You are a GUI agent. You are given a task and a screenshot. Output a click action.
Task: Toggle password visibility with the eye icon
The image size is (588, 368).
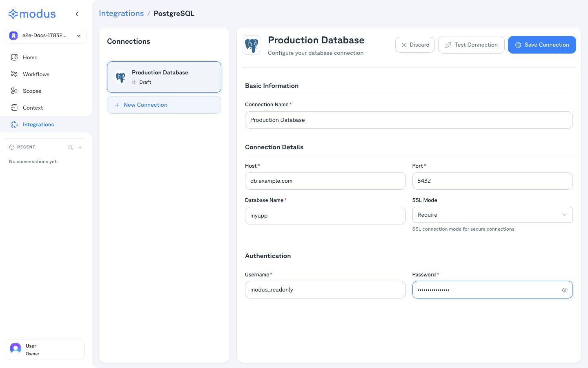pyautogui.click(x=565, y=290)
